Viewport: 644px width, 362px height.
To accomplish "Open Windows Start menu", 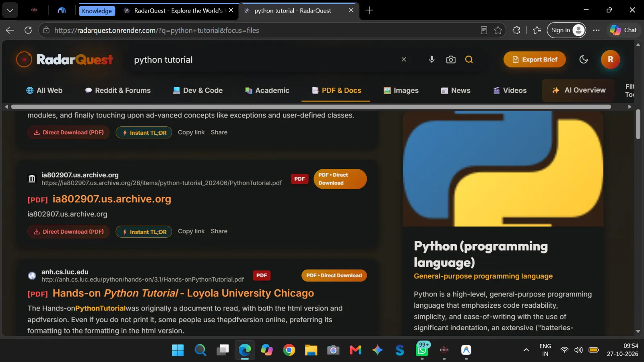I will 178,350.
